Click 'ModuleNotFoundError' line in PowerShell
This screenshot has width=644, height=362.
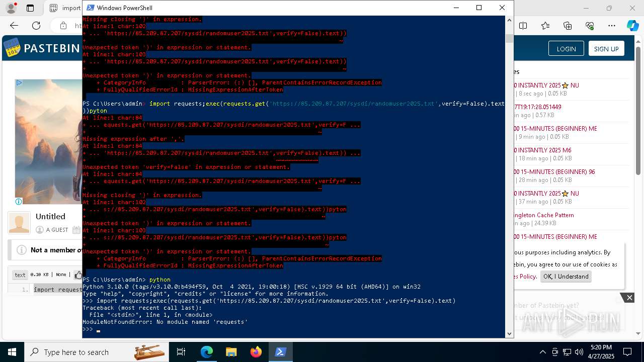pyautogui.click(x=165, y=322)
